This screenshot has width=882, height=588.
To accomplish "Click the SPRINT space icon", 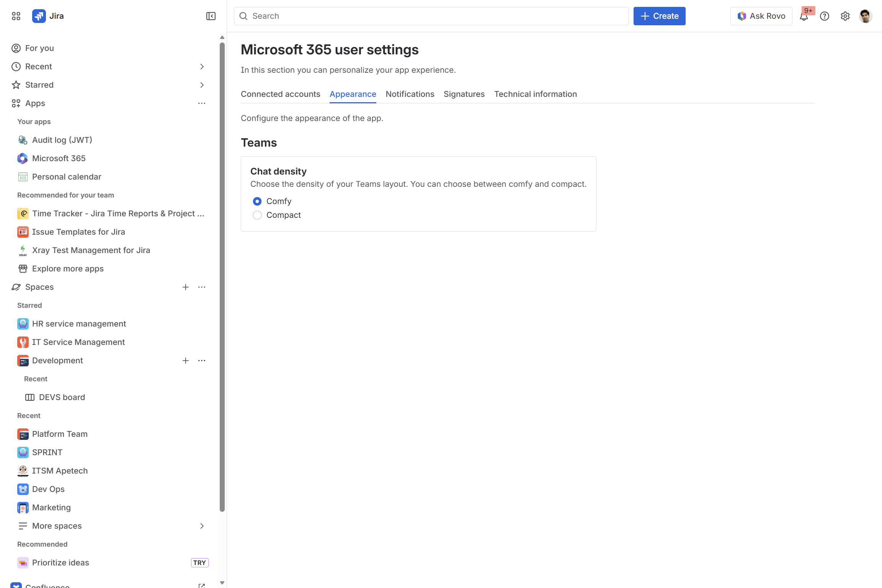I will coord(23,452).
